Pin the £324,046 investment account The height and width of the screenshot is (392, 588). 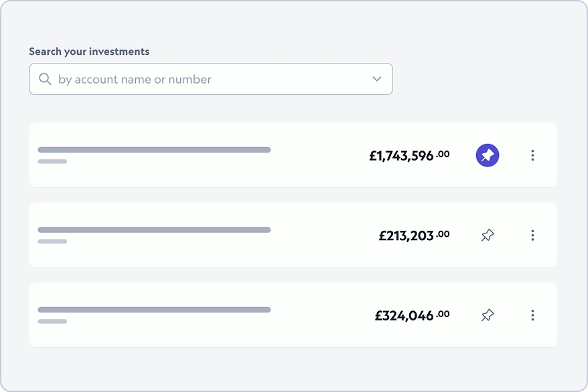click(x=488, y=315)
